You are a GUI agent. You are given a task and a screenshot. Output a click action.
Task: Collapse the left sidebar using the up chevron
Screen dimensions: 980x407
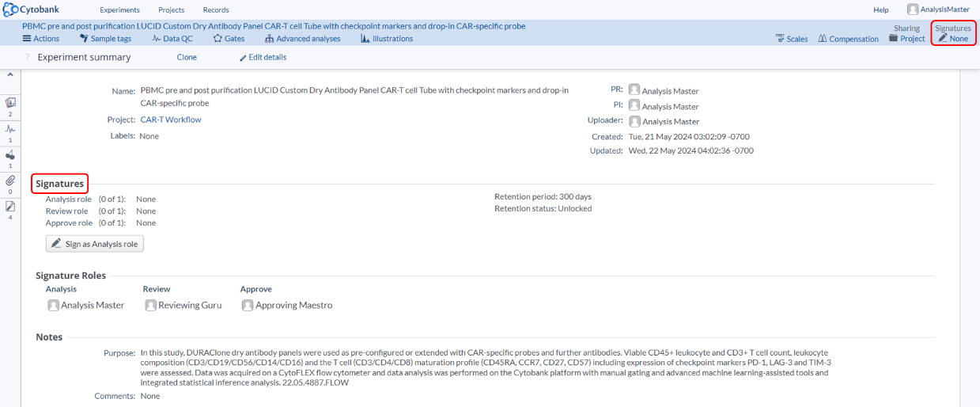[10, 74]
